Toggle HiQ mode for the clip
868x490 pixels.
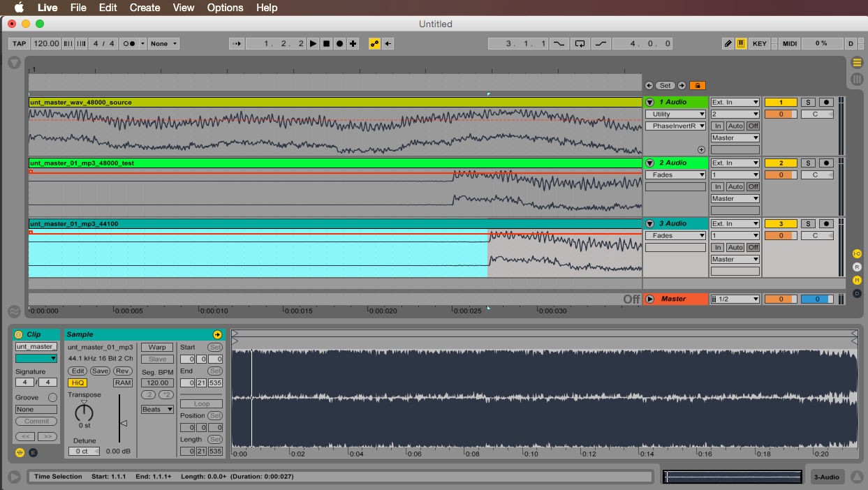point(77,383)
